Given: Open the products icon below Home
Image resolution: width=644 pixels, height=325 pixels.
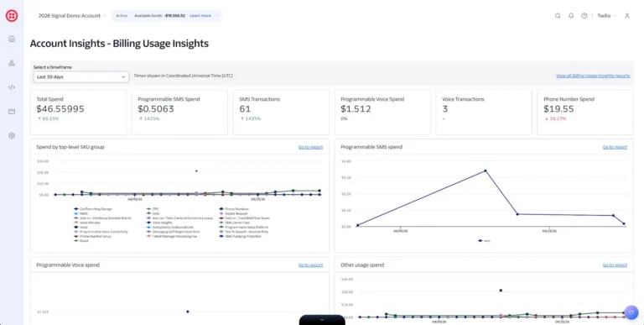Looking at the screenshot, I should pos(12,63).
